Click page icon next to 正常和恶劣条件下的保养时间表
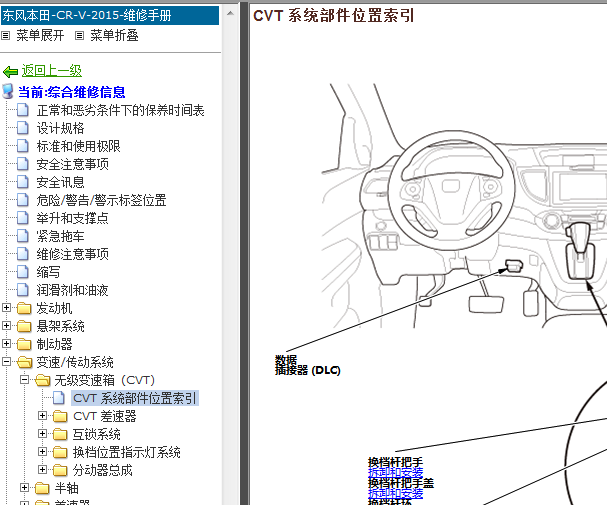 tap(23, 110)
